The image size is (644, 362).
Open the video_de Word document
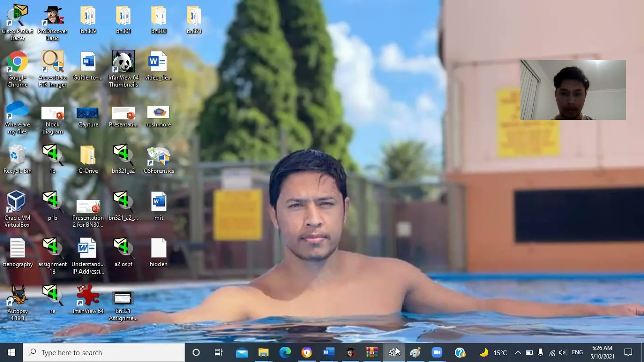(158, 66)
